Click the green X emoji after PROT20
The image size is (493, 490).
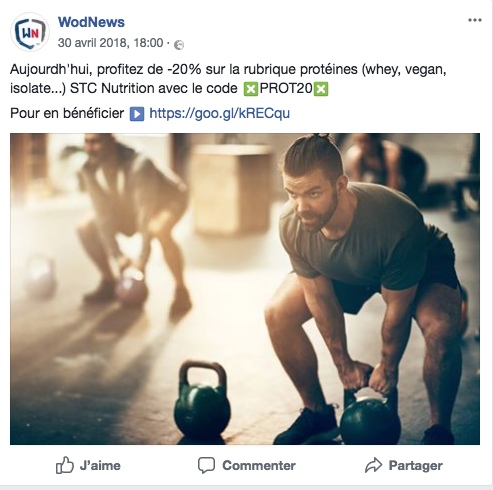[321, 89]
